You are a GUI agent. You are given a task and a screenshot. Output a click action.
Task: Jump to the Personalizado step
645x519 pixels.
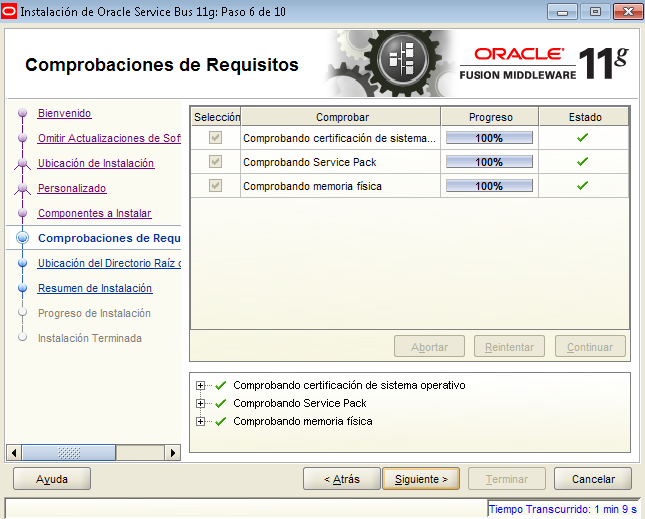(72, 188)
